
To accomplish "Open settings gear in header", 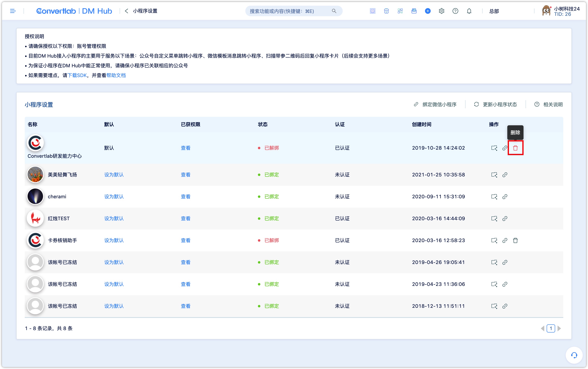I will click(x=442, y=11).
